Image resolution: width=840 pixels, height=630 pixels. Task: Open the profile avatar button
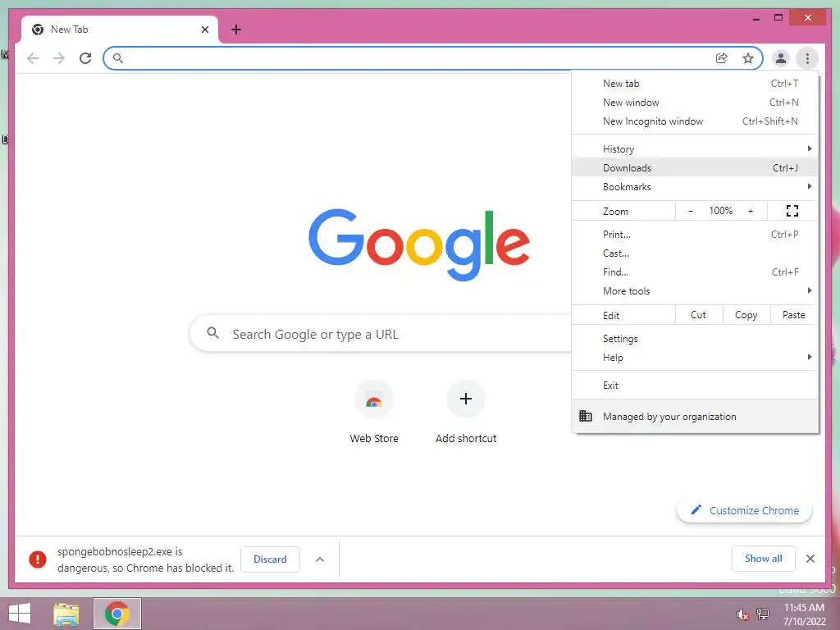(781, 58)
